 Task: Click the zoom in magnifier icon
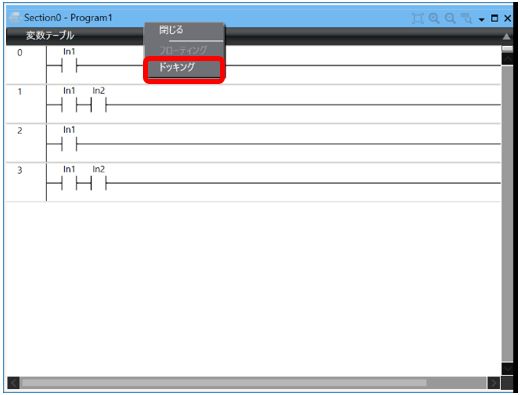[x=434, y=18]
